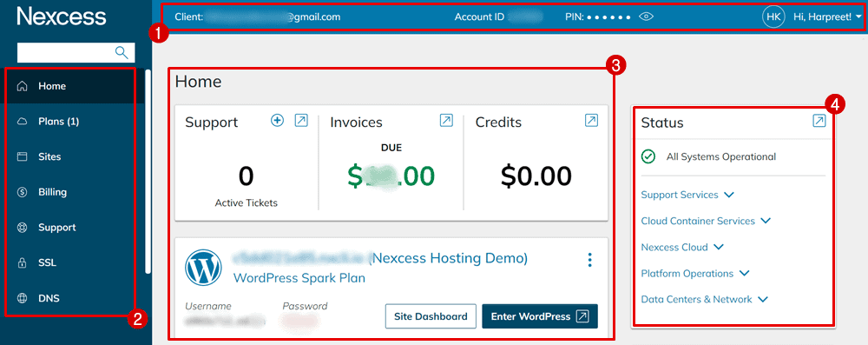Viewport: 868px width, 345px height.
Task: Click the Nexcess logo
Action: pos(62,17)
